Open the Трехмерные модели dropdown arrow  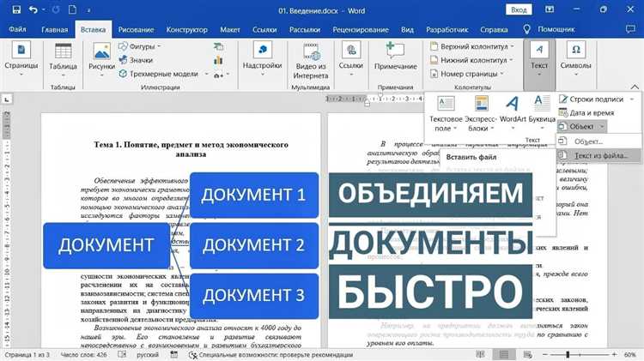(206, 74)
